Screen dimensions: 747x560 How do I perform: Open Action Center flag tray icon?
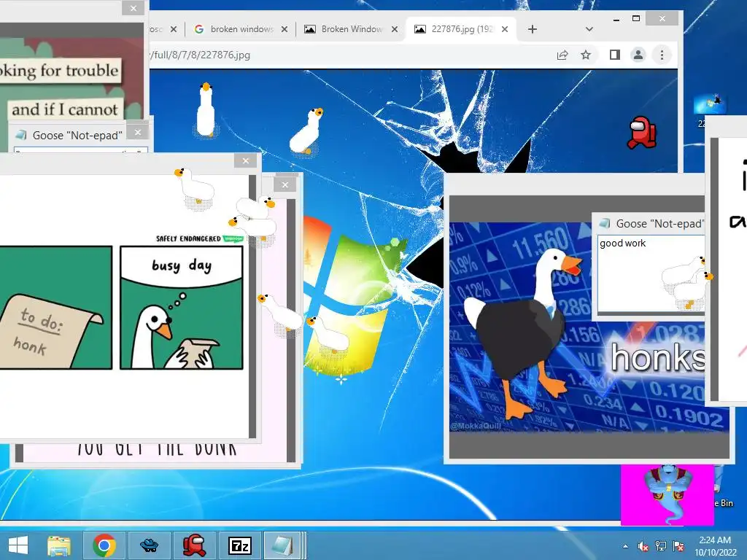pos(678,546)
